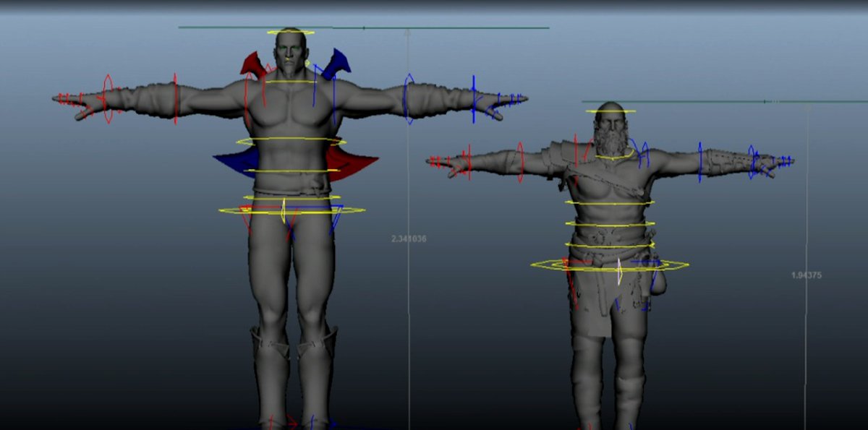Pick red forearm circle control on taller character

pyautogui.click(x=108, y=98)
